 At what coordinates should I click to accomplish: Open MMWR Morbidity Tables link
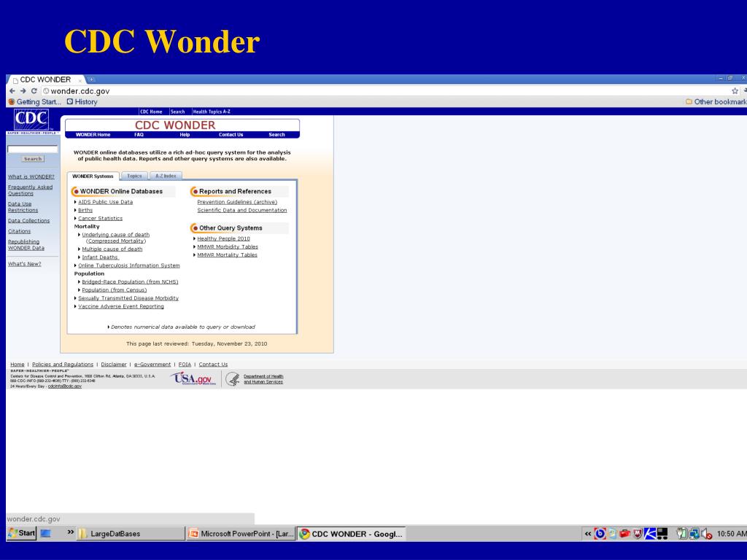point(228,246)
